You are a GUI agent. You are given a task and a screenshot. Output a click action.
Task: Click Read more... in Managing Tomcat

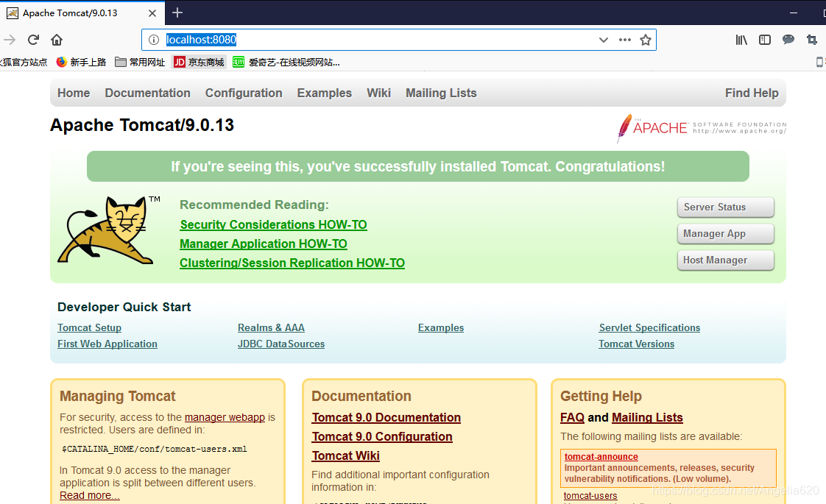tap(90, 496)
